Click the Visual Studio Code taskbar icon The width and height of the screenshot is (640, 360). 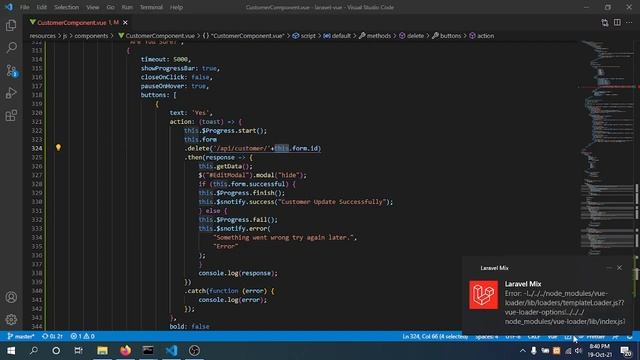171,351
